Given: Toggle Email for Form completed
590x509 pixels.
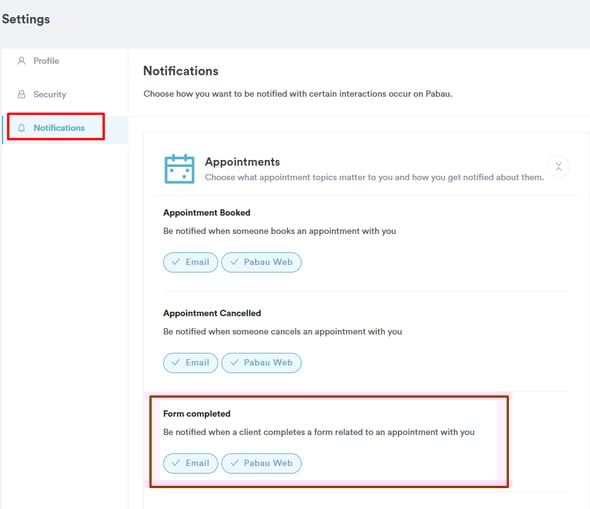Looking at the screenshot, I should pyautogui.click(x=190, y=463).
